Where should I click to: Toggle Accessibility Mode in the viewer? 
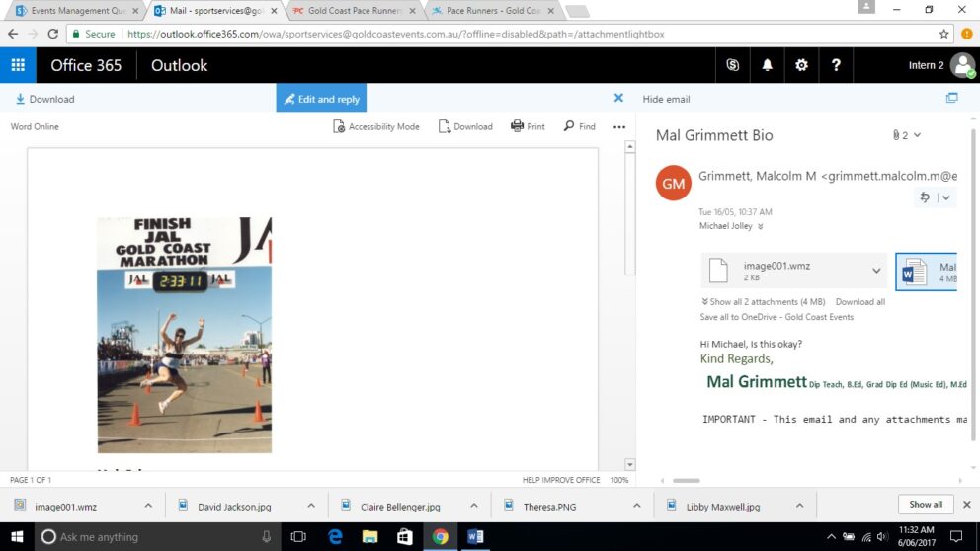pos(376,126)
